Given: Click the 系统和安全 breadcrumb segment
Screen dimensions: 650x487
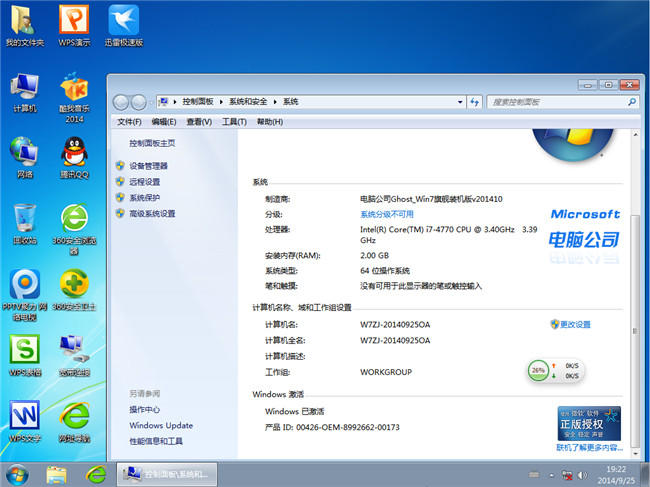Looking at the screenshot, I should [248, 102].
